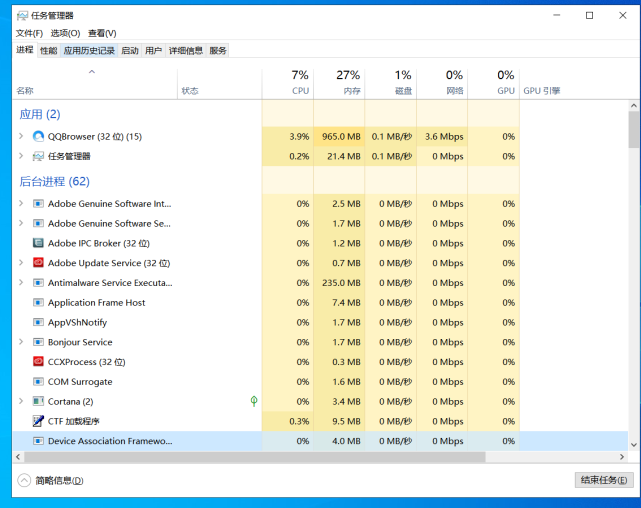Viewport: 641px width, 508px height.
Task: Select the 进程 tab
Action: [25, 50]
